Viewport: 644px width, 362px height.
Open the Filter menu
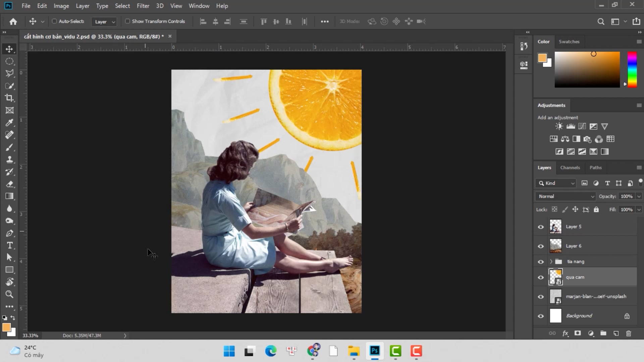(143, 6)
